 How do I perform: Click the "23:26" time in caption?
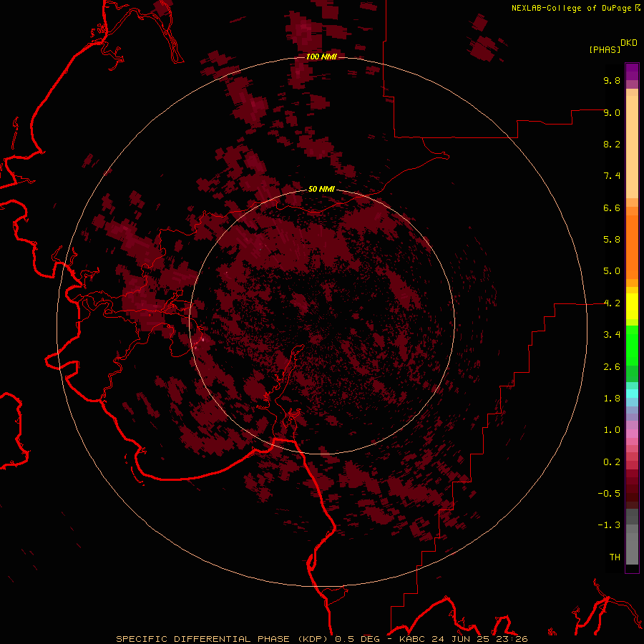512,639
